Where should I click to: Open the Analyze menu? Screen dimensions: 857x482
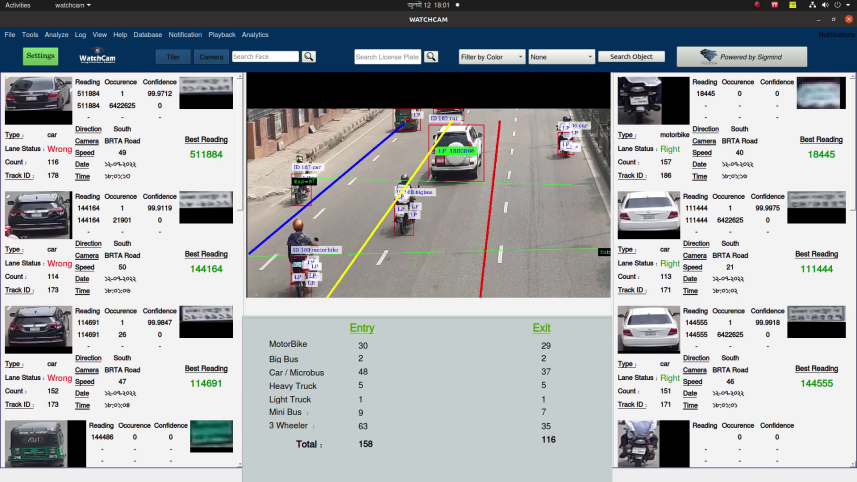click(x=57, y=35)
